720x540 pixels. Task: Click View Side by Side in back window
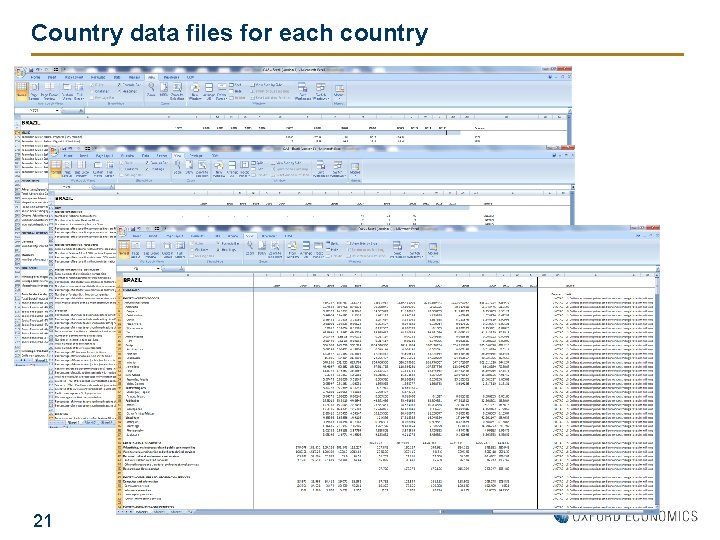click(266, 85)
